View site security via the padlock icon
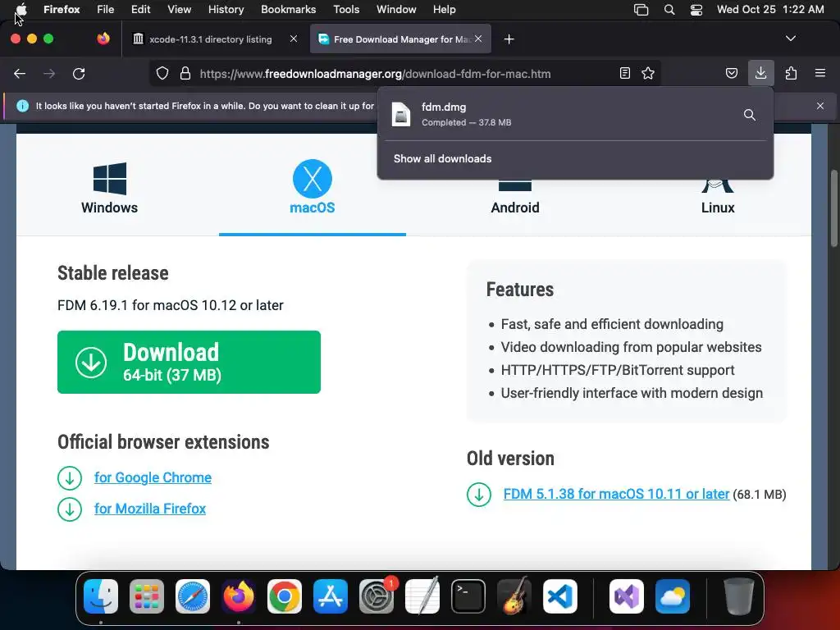 tap(185, 73)
